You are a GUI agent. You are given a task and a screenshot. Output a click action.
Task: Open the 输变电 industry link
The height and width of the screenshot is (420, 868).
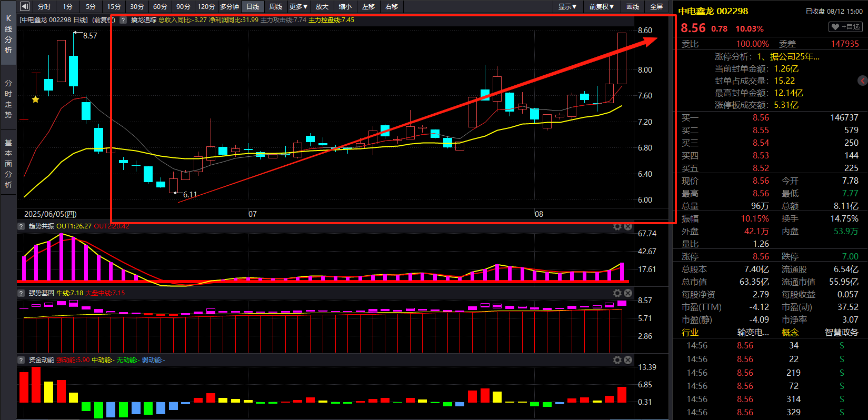coord(753,332)
